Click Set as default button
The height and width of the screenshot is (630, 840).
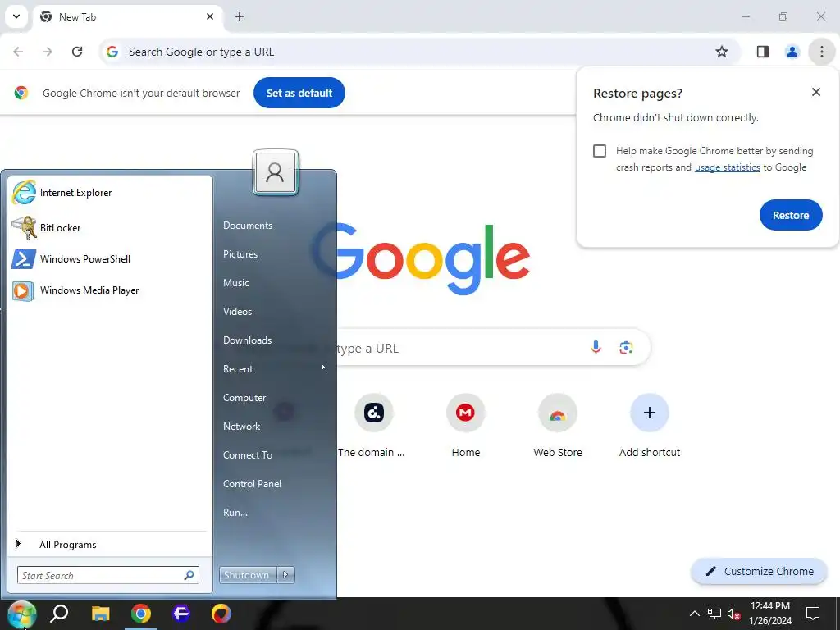pos(299,93)
